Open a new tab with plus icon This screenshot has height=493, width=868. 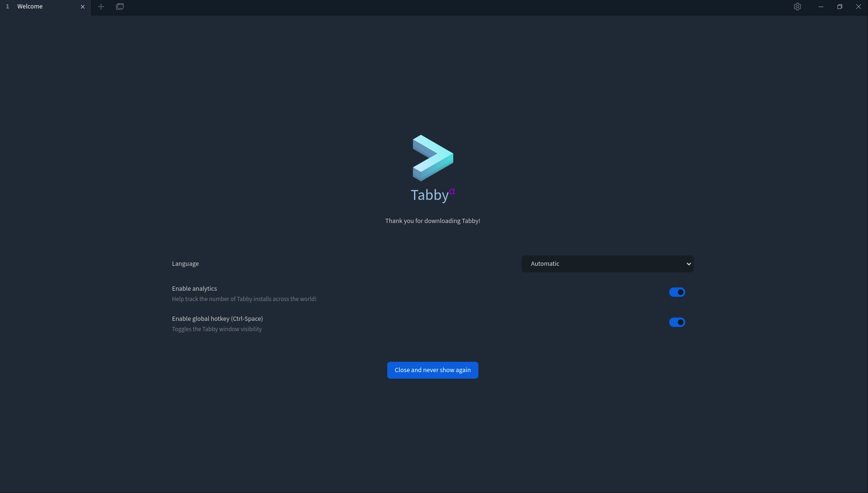click(101, 7)
